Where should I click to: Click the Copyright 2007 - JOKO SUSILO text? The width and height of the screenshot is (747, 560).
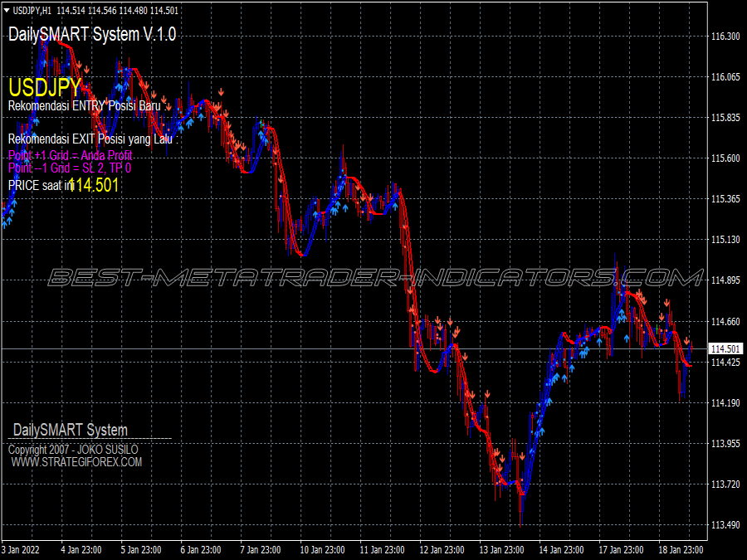(x=73, y=450)
